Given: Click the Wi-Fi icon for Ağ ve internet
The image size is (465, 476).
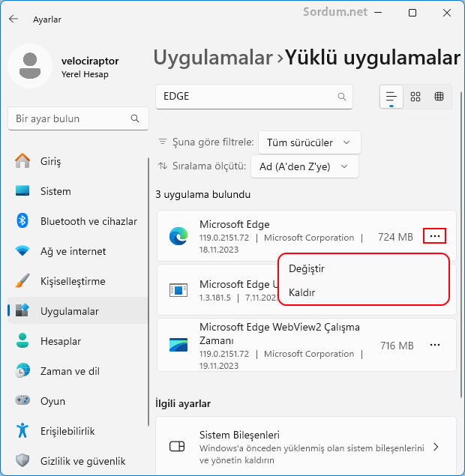Looking at the screenshot, I should (x=22, y=251).
